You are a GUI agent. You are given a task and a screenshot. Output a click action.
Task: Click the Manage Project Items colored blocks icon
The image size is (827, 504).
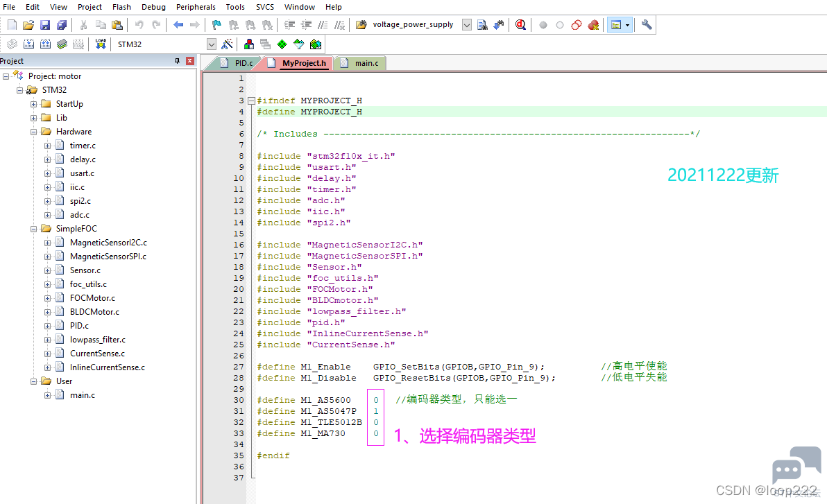click(249, 44)
